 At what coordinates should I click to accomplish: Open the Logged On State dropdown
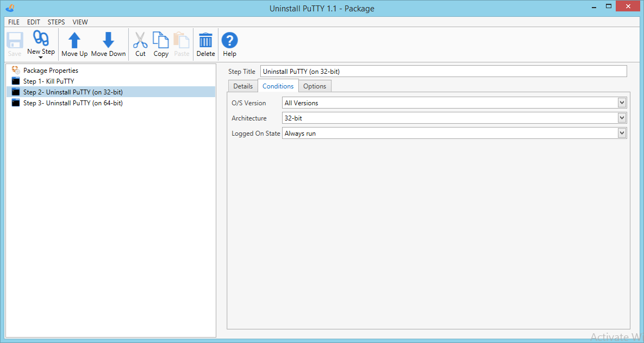(622, 133)
